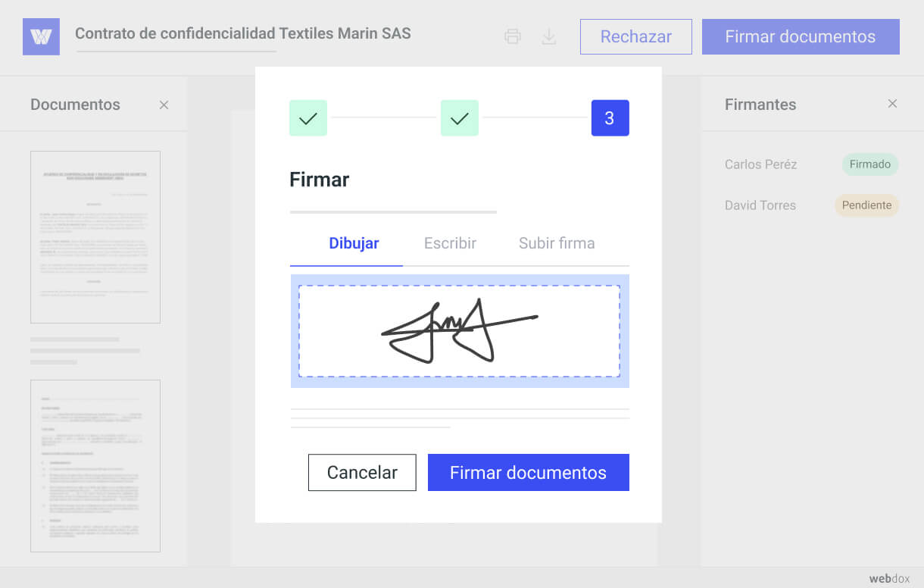Close the Firmantes side panel

[893, 104]
